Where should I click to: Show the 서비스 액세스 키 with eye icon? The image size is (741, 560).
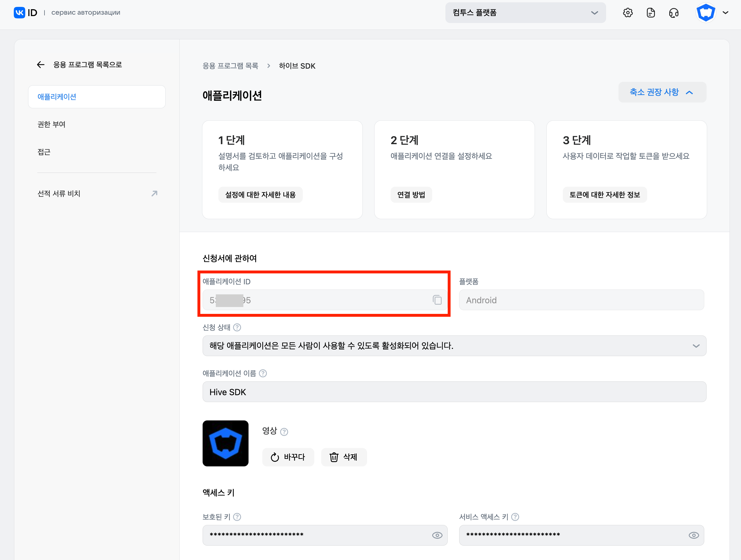693,535
